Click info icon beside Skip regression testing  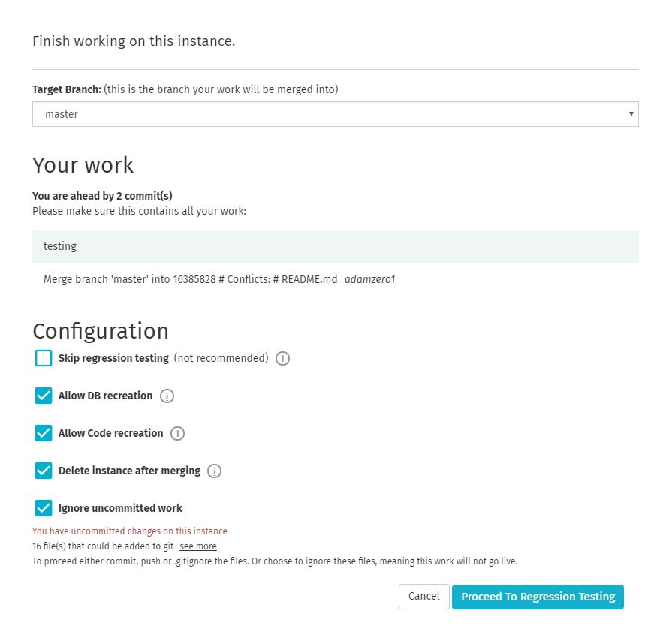click(x=282, y=359)
